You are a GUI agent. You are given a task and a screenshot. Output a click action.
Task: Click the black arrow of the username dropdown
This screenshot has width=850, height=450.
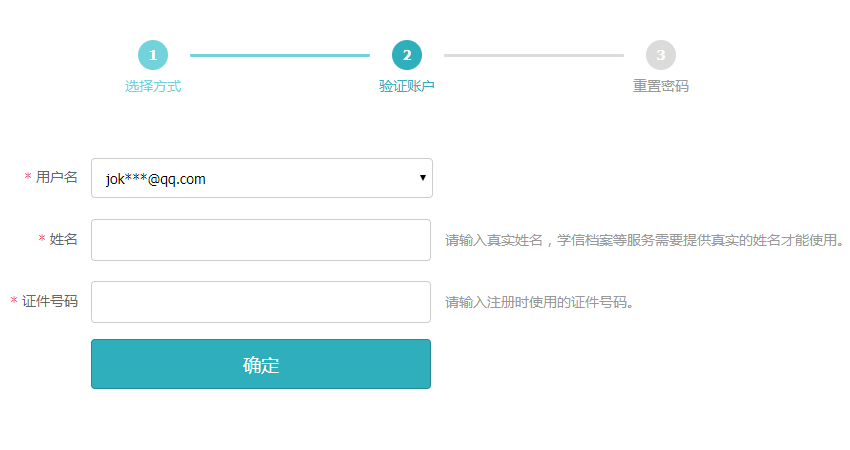coord(423,179)
